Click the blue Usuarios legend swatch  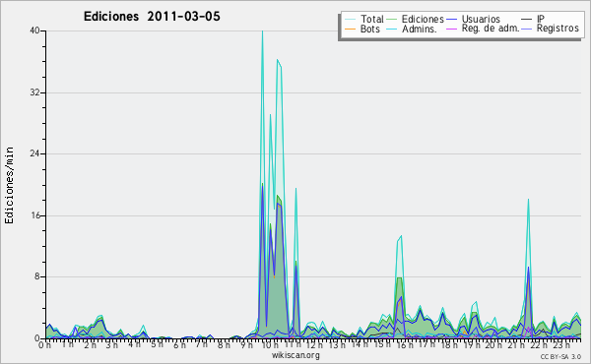451,19
